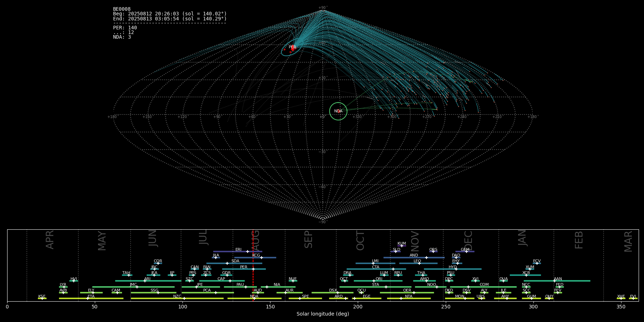Select the AND shower label in timeline

(x=414, y=255)
